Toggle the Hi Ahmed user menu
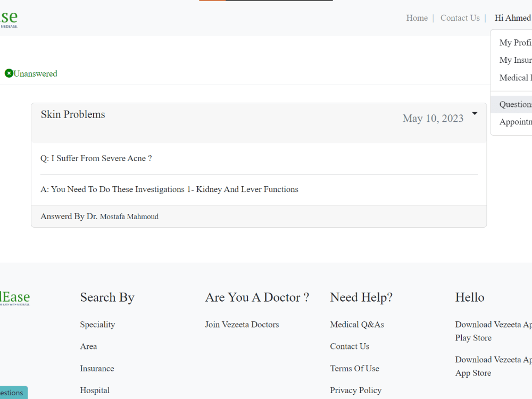 pyautogui.click(x=513, y=18)
